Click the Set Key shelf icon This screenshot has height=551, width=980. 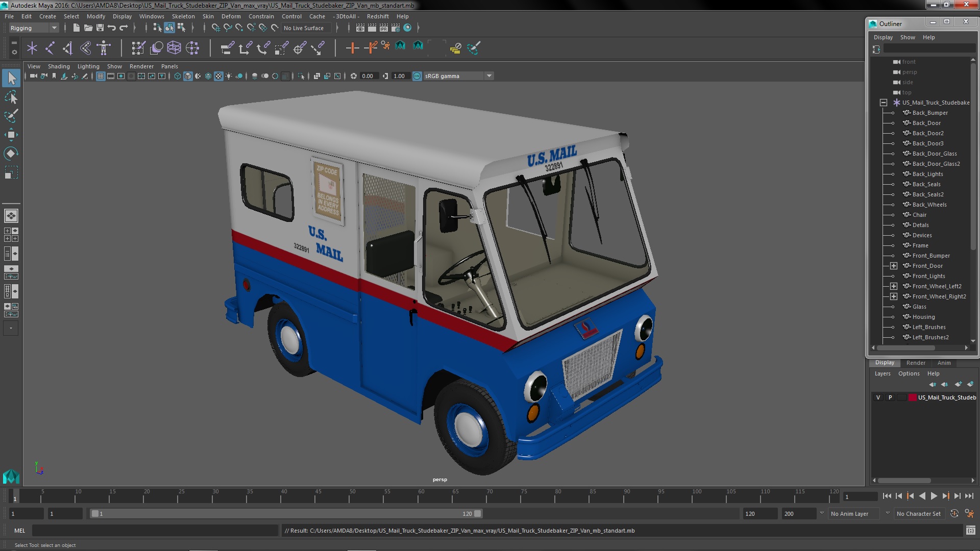(352, 48)
